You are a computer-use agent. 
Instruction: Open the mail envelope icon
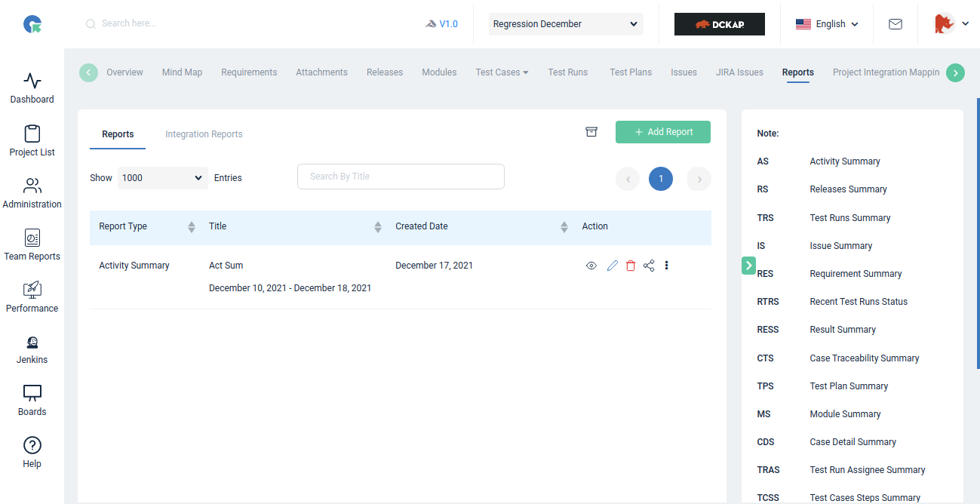coord(896,24)
